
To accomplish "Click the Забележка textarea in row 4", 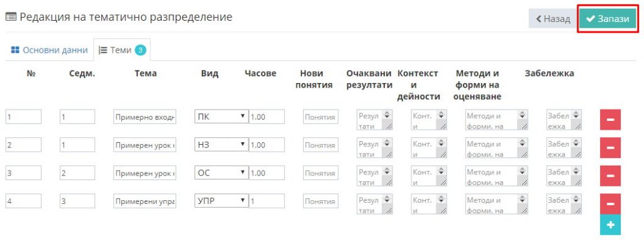I will pyautogui.click(x=564, y=205).
